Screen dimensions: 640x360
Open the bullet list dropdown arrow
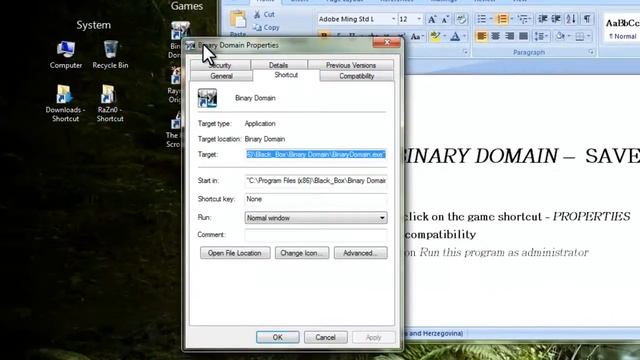[x=491, y=19]
